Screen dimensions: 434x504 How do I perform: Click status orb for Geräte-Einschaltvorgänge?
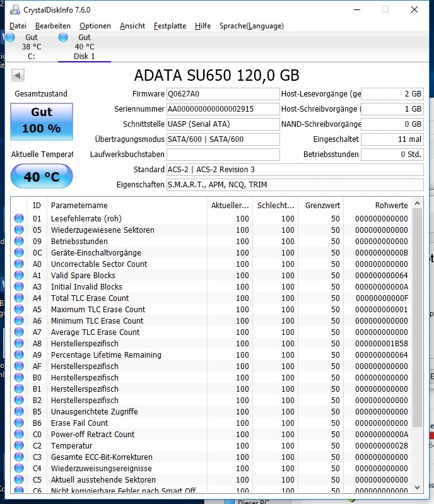[x=19, y=252]
